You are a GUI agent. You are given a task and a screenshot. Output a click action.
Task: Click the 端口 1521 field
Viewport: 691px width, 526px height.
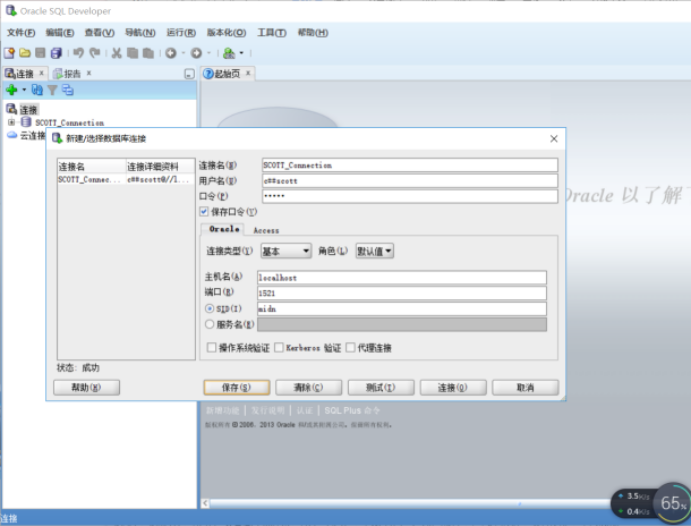[402, 293]
